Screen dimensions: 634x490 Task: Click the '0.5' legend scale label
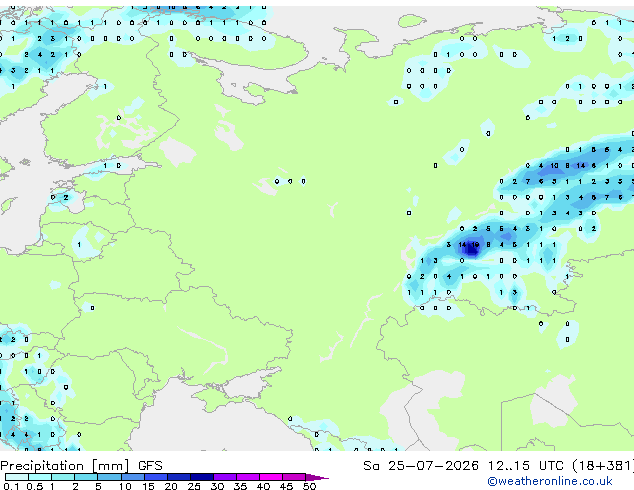34,486
